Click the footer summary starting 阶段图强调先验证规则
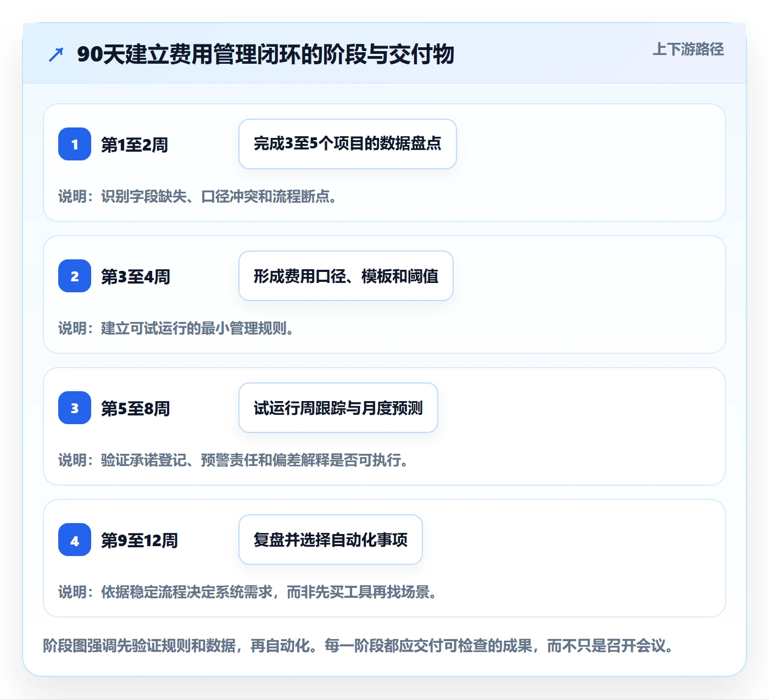Viewport: 769px width, 700px height. [x=358, y=645]
